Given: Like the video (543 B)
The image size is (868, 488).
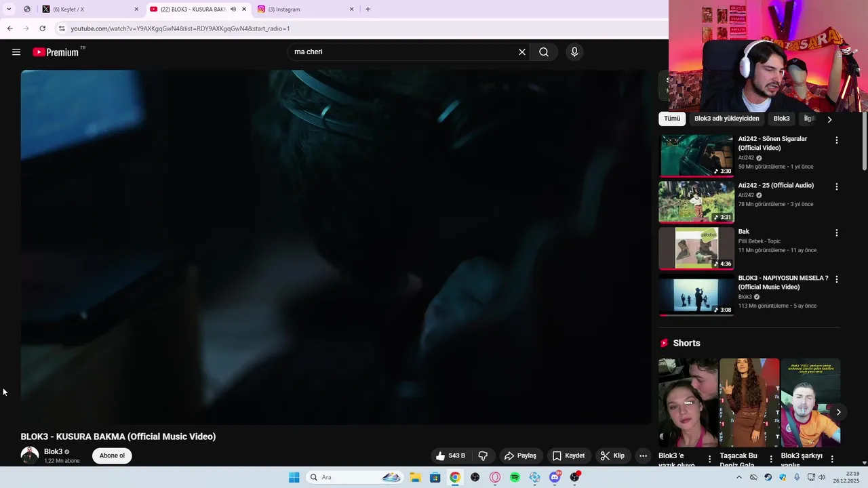Looking at the screenshot, I should pos(451,455).
